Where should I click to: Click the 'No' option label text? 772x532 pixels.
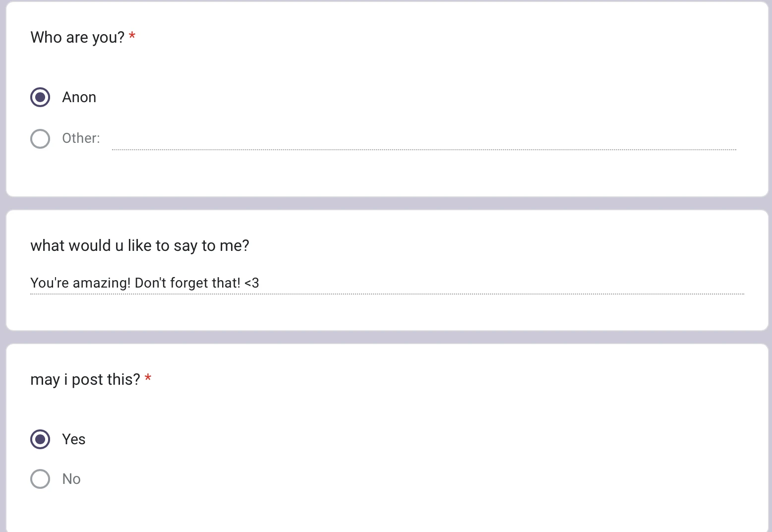click(71, 479)
